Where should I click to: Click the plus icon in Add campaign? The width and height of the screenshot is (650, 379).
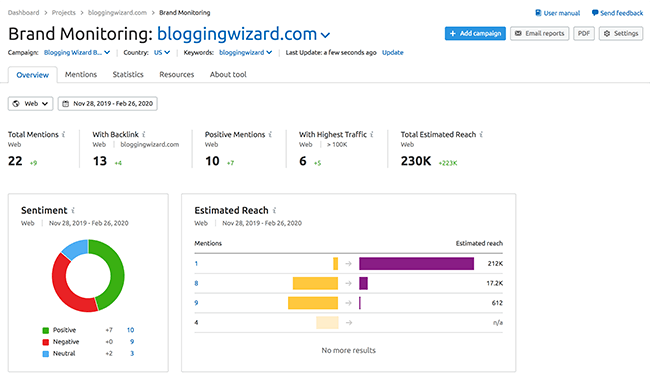click(x=453, y=34)
